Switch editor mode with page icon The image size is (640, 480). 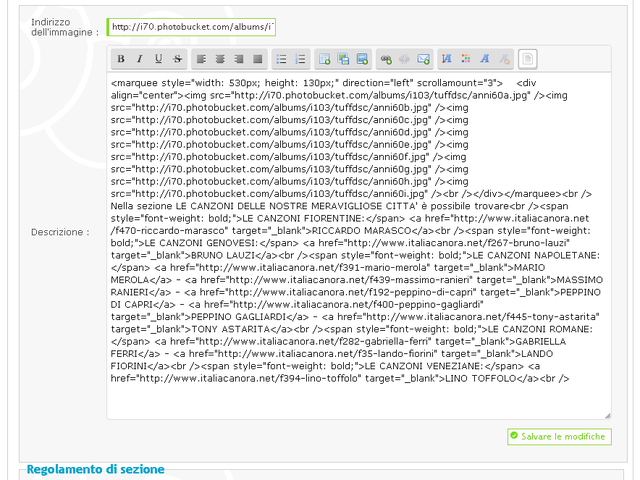point(528,59)
